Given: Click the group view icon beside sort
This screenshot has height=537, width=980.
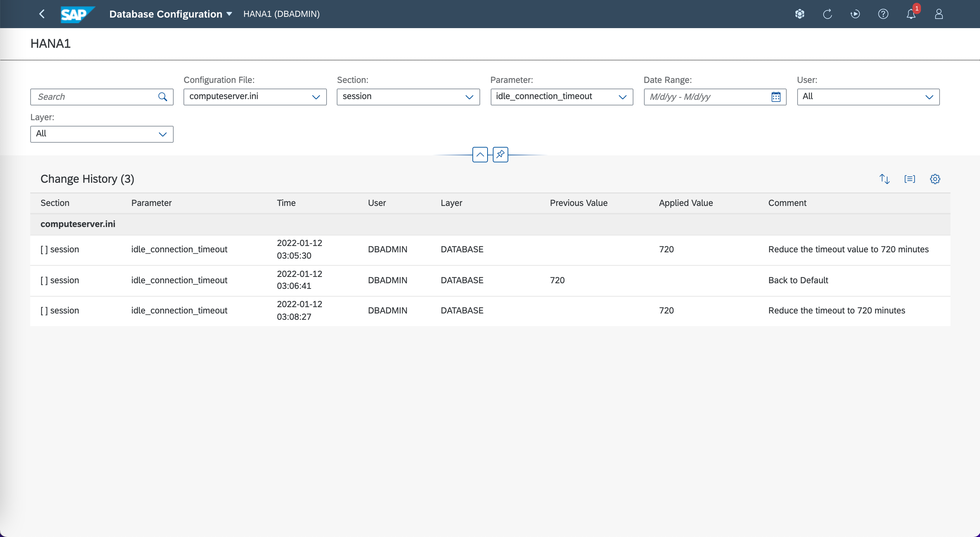Looking at the screenshot, I should tap(910, 179).
